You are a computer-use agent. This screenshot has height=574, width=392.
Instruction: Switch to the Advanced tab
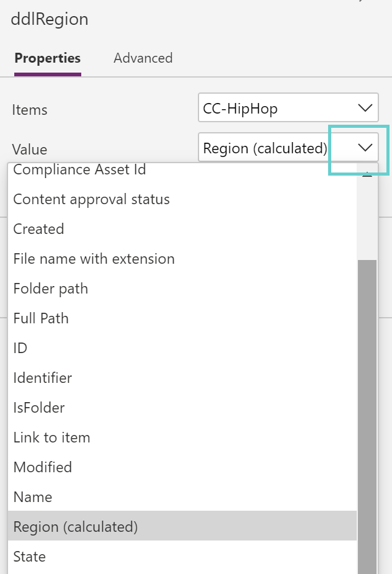143,58
